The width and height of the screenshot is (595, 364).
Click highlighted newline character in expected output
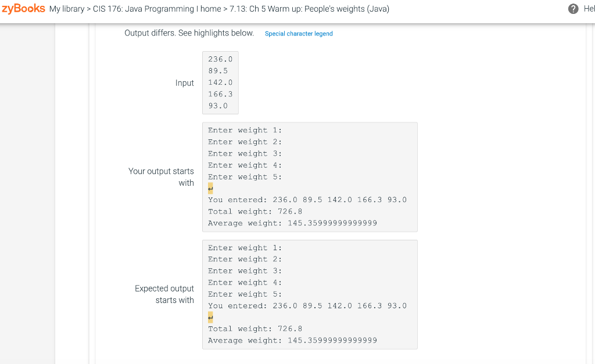[x=210, y=317]
